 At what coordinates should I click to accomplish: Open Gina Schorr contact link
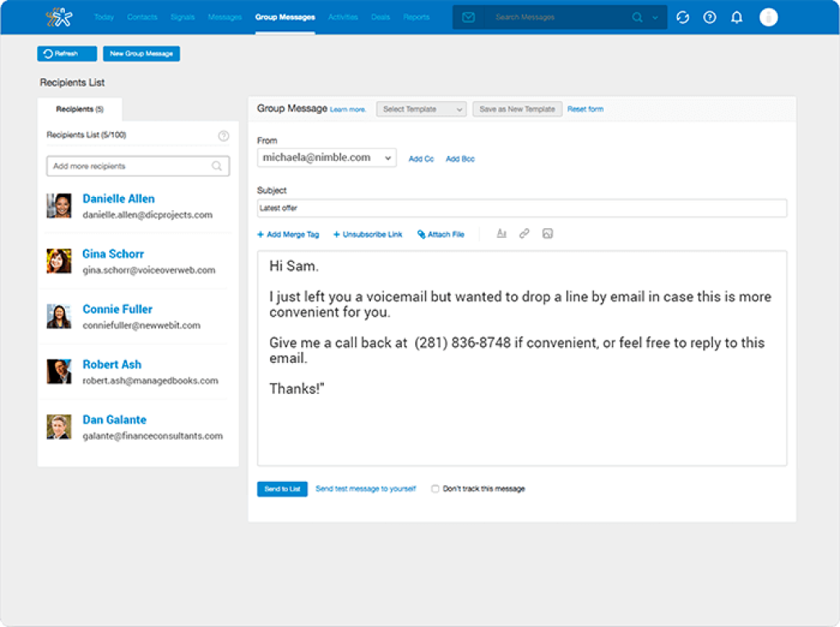pos(113,254)
